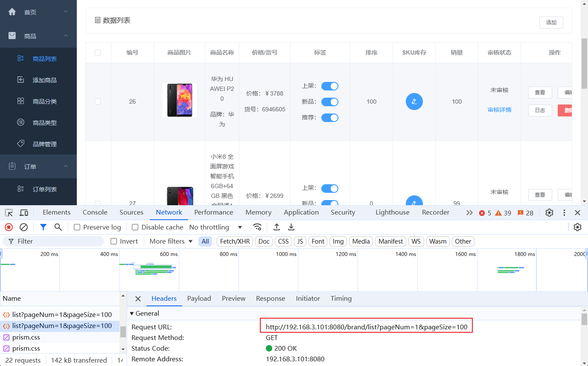The image size is (588, 366).
Task: Open DevTools settings gear
Action: (x=550, y=212)
